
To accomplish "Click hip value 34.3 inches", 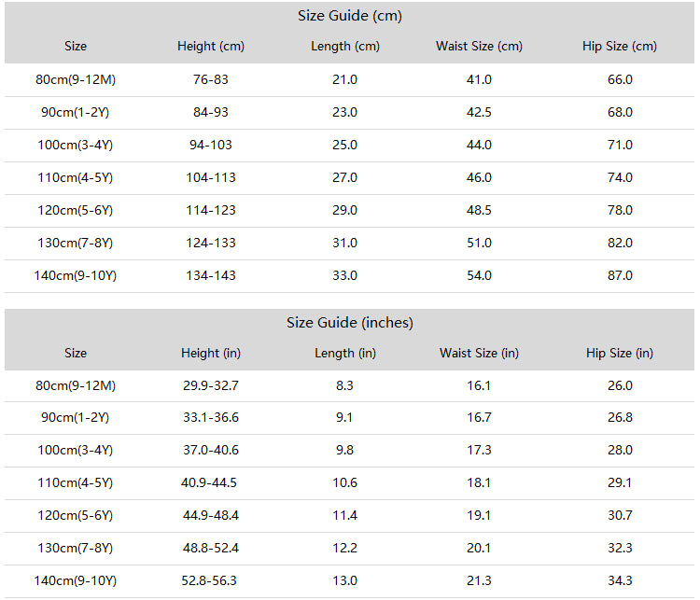I will [x=620, y=580].
